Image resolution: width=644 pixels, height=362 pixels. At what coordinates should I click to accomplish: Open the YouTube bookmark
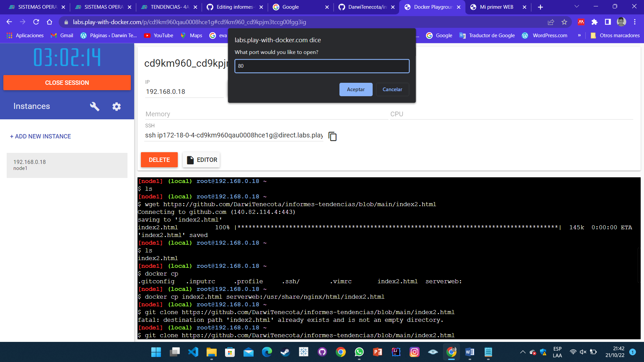[158, 36]
